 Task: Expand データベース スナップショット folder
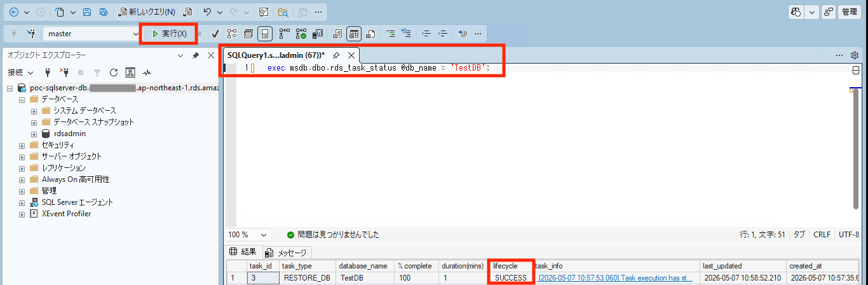pyautogui.click(x=34, y=122)
